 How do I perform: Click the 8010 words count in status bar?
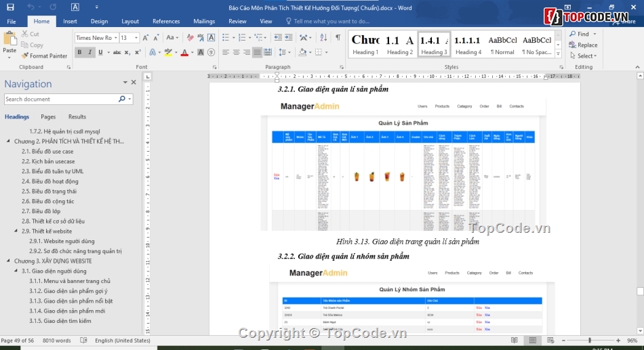point(57,340)
